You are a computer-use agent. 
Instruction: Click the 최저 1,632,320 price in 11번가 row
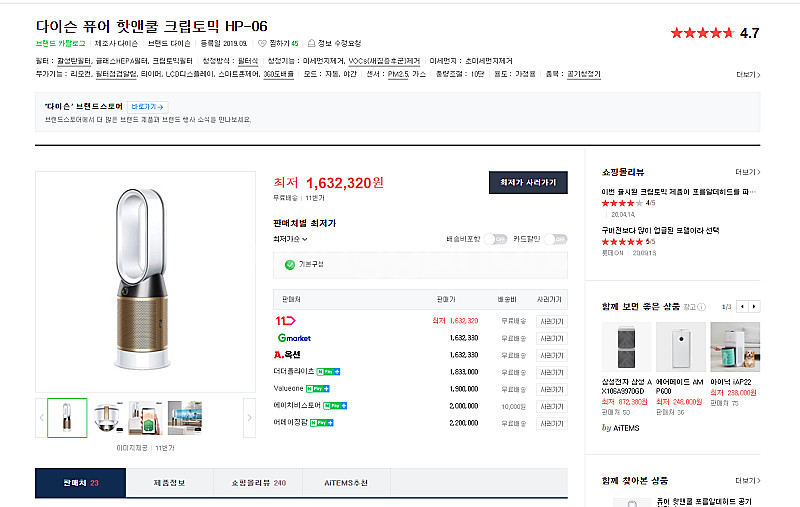[x=455, y=321]
